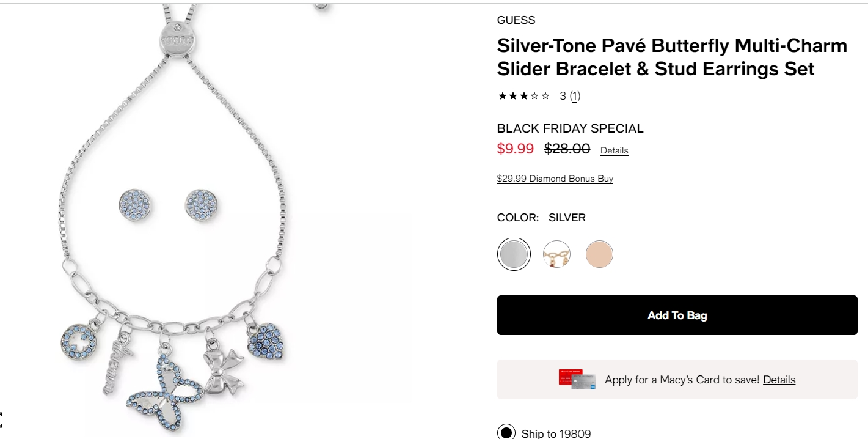Click the fullscreen expand icon on product image
Screen dimensions: 868x439
(x=1, y=419)
